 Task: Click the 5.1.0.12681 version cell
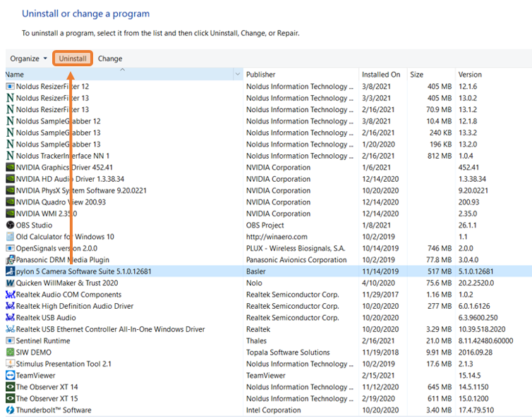476,271
